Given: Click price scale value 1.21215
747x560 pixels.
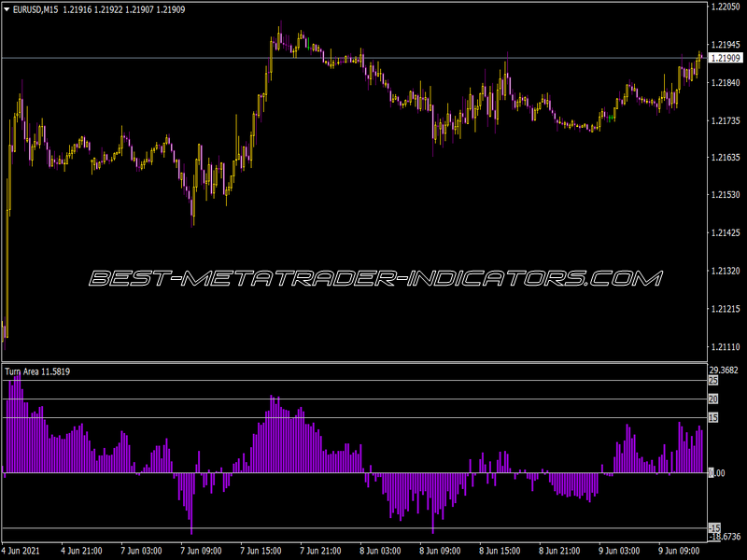Looking at the screenshot, I should [x=726, y=309].
